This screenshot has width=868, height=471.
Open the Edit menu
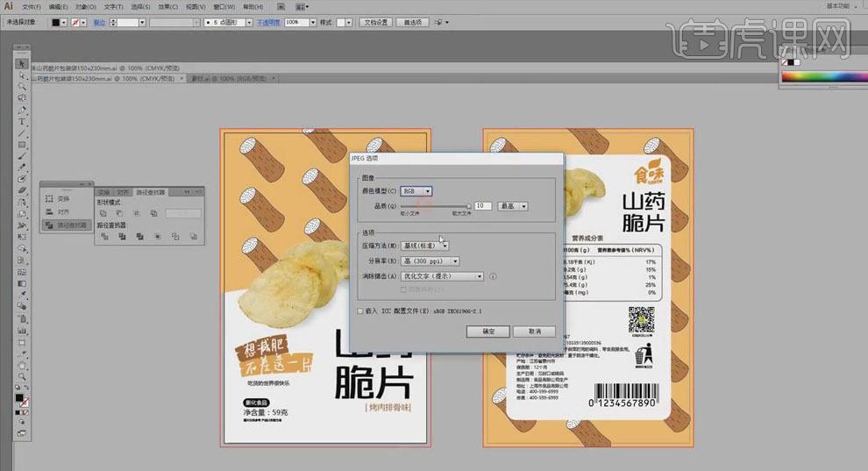(x=58, y=7)
